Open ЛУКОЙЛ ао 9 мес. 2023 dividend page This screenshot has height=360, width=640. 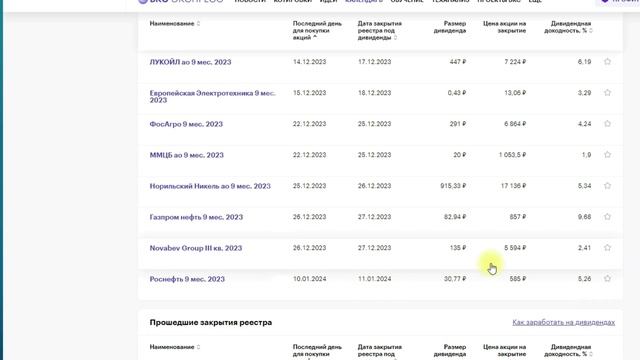[x=190, y=62]
